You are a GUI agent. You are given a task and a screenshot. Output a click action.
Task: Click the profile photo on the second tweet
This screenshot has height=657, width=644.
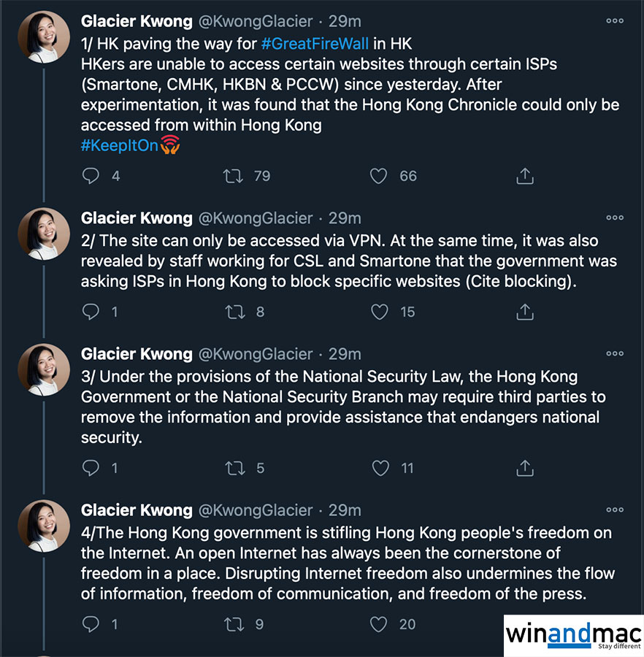pos(44,234)
